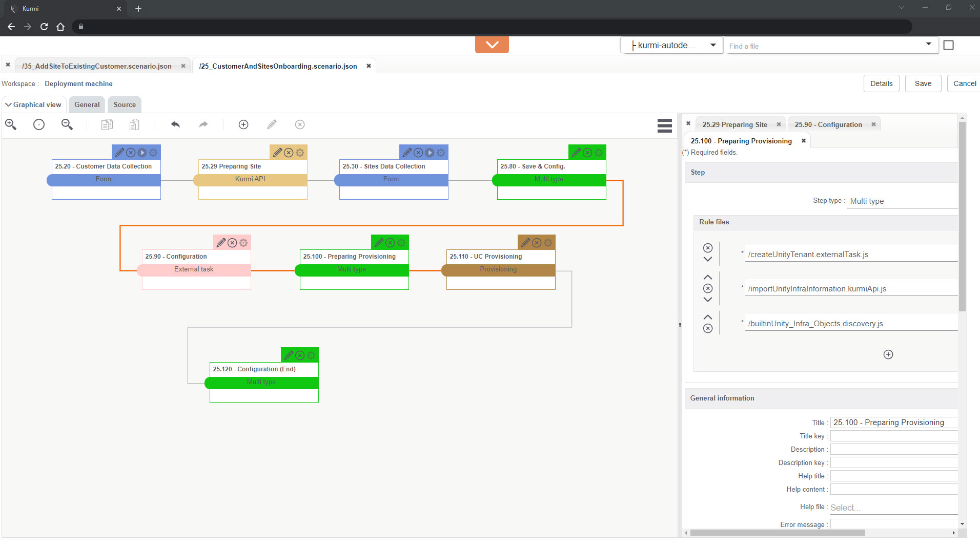Select the 25.29 Preparing Site panel tab

point(734,124)
